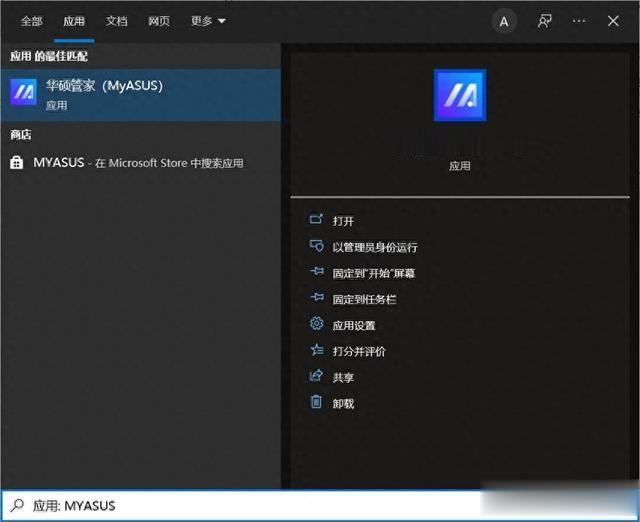Click 卸载 to uninstall
The image size is (640, 522).
pyautogui.click(x=343, y=404)
